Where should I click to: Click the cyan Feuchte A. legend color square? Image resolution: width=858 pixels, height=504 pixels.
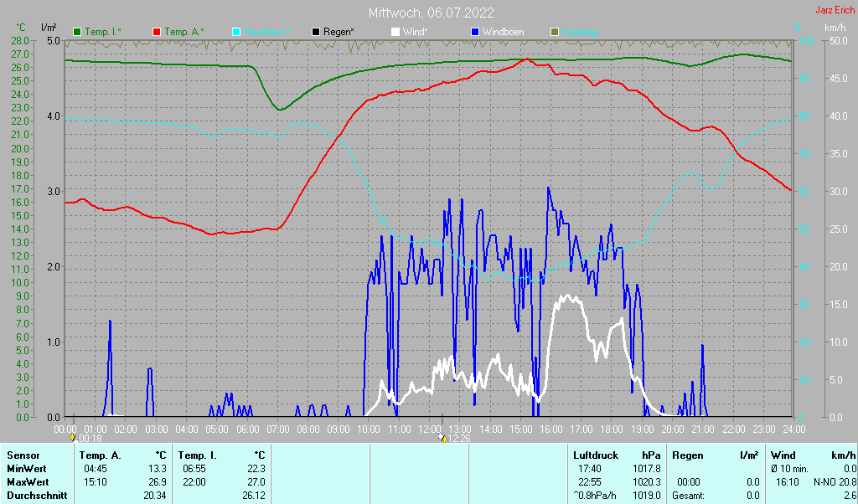pos(236,33)
